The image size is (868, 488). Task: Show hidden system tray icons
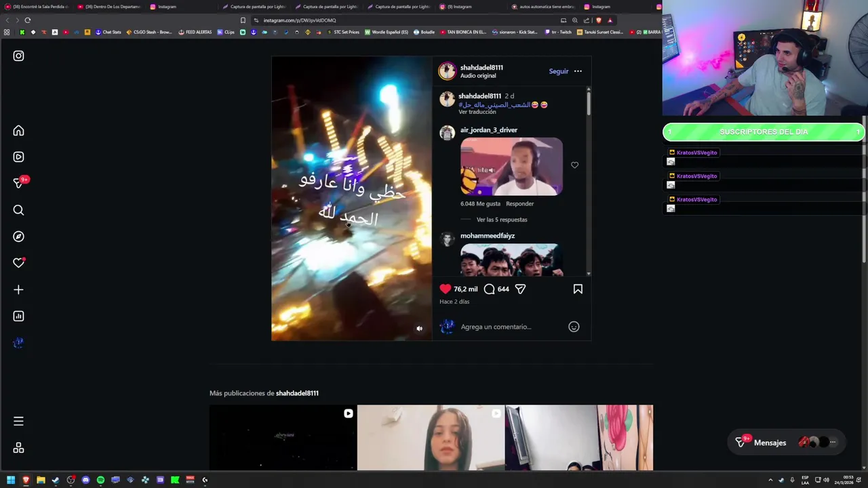point(770,480)
